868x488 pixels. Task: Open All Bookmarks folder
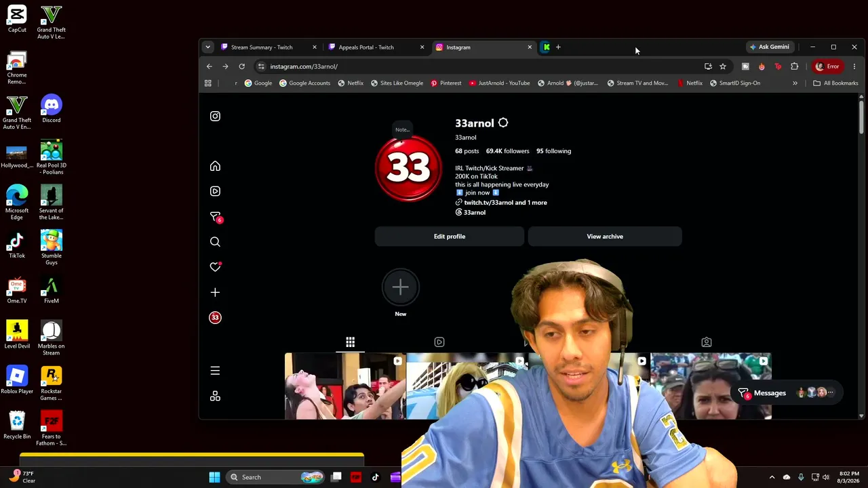(x=835, y=83)
